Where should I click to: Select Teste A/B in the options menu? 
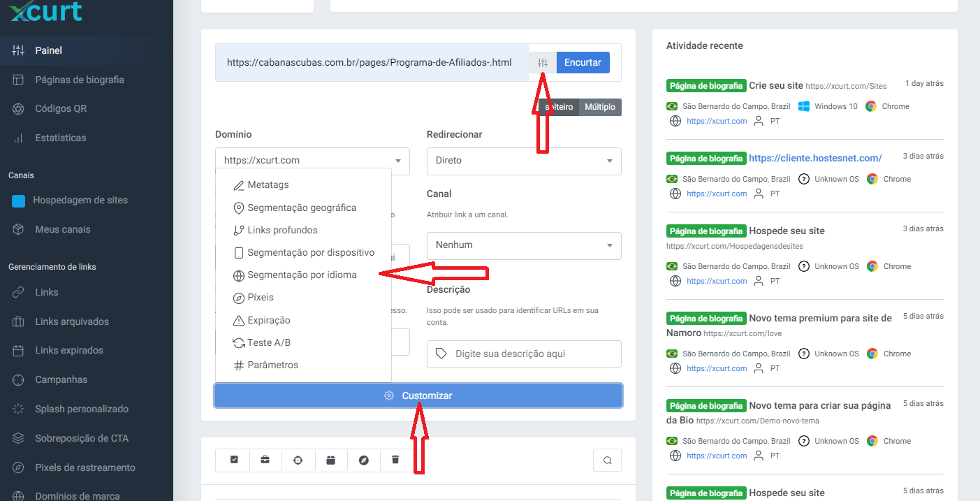268,342
